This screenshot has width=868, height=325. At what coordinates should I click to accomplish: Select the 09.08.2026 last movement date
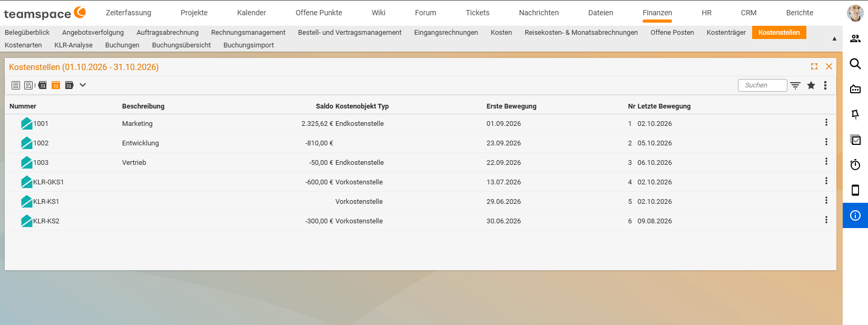(x=655, y=221)
